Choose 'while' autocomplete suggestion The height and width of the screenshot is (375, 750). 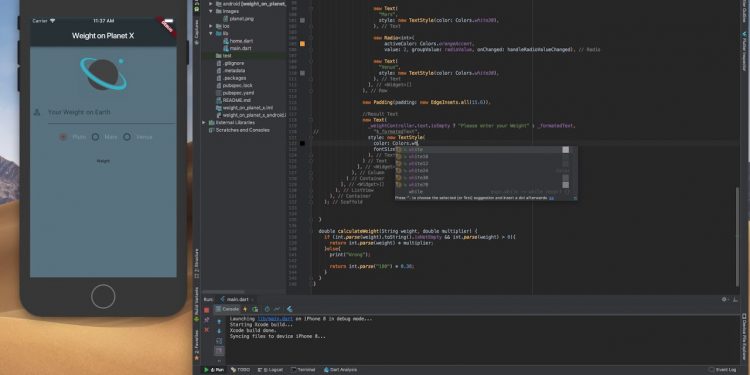[x=485, y=192]
